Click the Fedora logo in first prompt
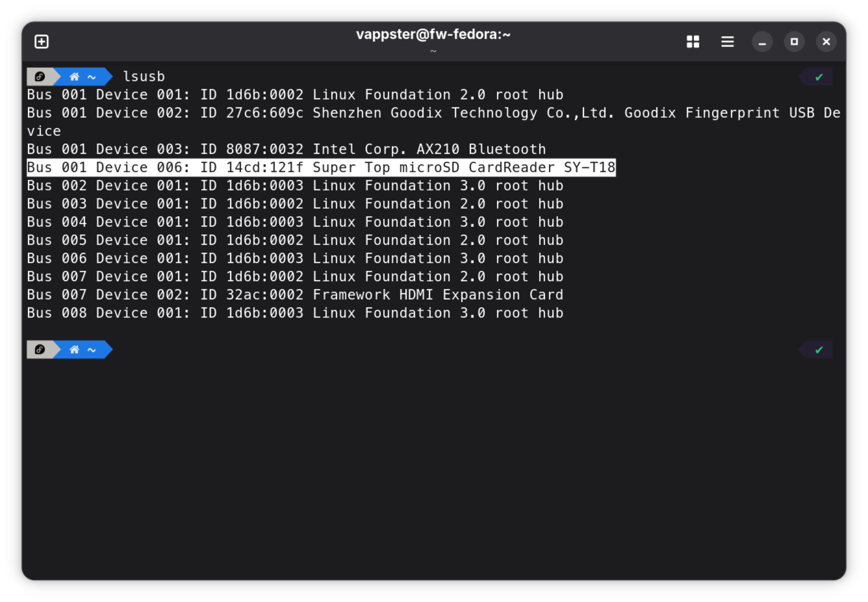Screen dimensions: 868x602 [40, 77]
